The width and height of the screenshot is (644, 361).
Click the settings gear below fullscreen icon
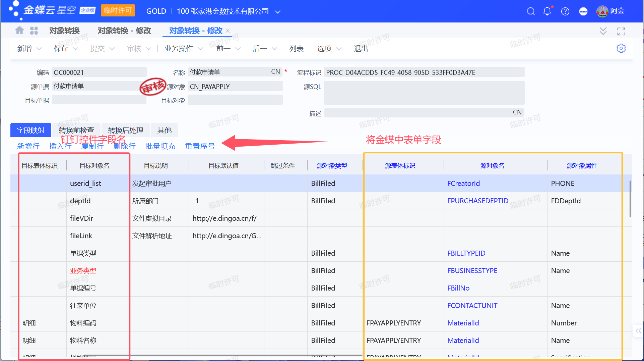click(x=621, y=48)
